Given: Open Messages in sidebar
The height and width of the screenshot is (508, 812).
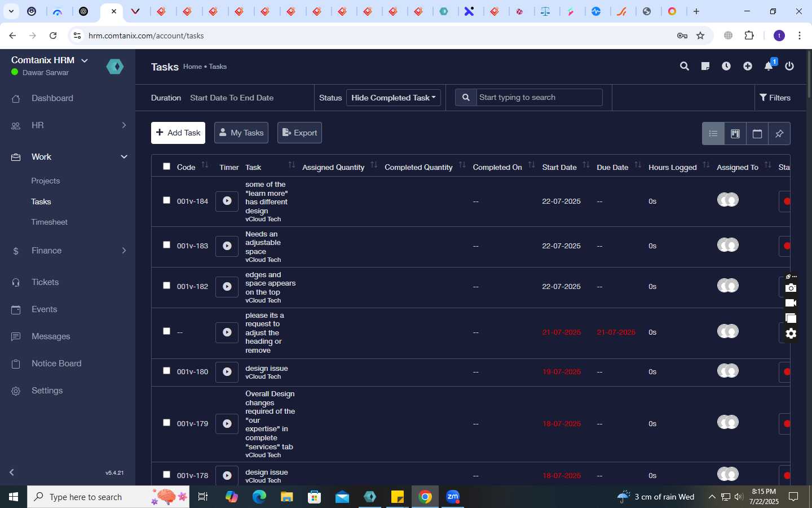Looking at the screenshot, I should pos(51,336).
